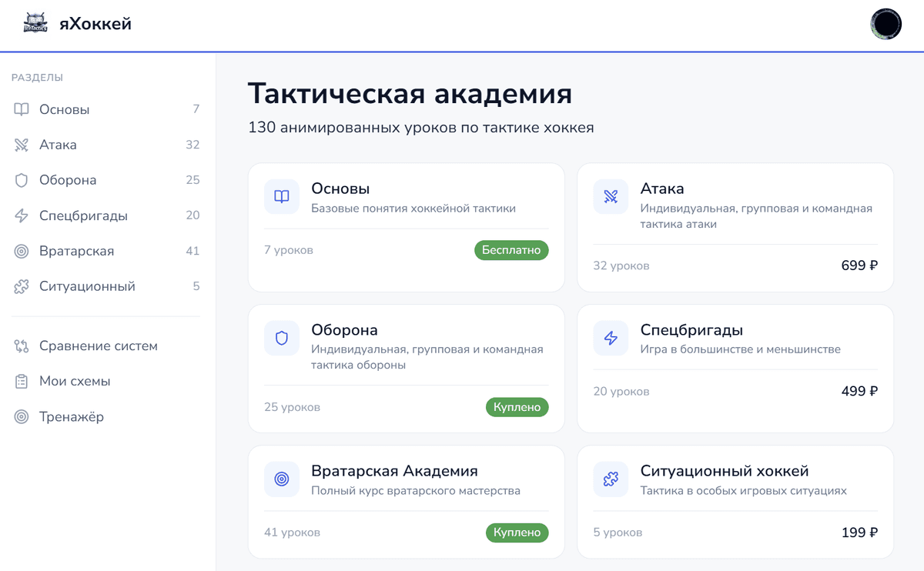924x571 pixels.
Task: Select the Сравнение систем comparison icon
Action: point(22,346)
